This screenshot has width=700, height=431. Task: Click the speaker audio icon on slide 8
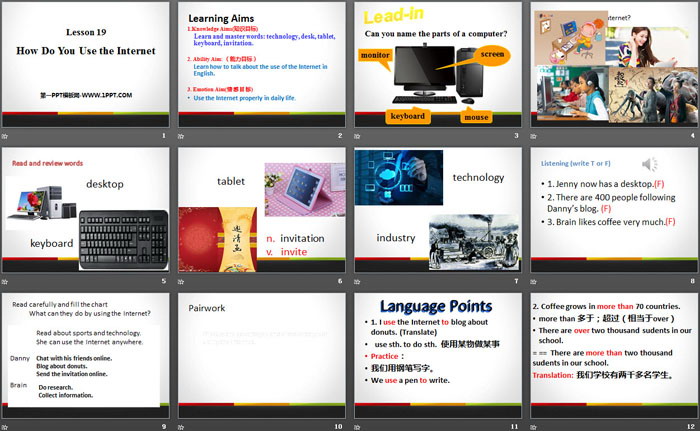[650, 165]
